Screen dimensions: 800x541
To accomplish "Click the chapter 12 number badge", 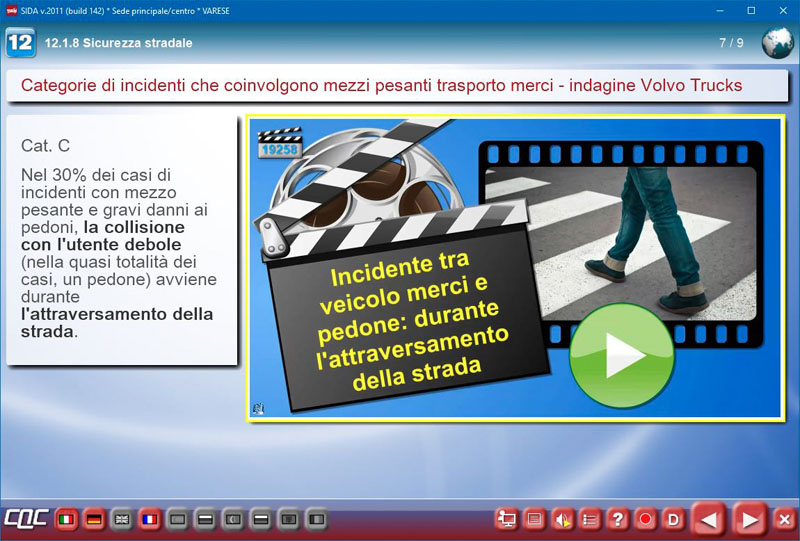I will point(20,43).
